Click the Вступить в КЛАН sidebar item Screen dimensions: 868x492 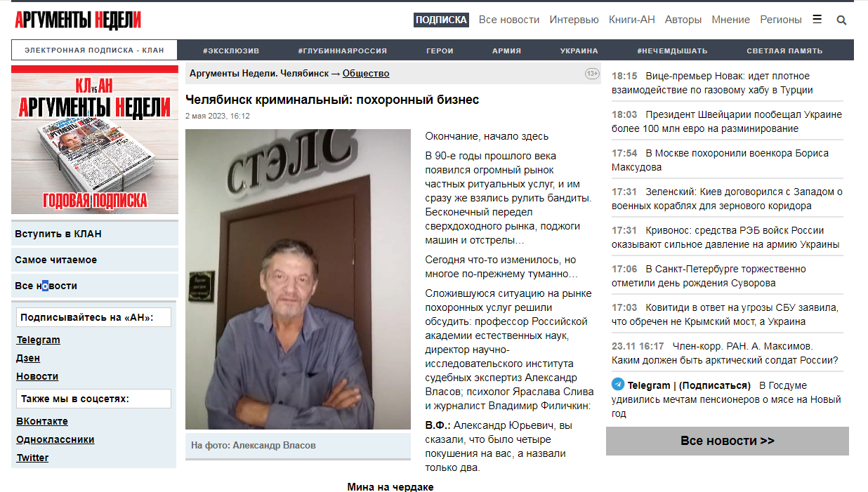(95, 234)
